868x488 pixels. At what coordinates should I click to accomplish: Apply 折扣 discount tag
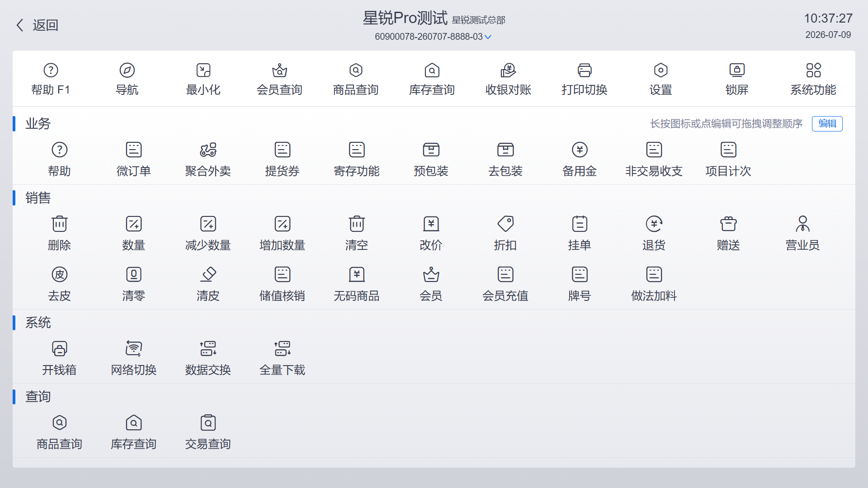coord(505,234)
